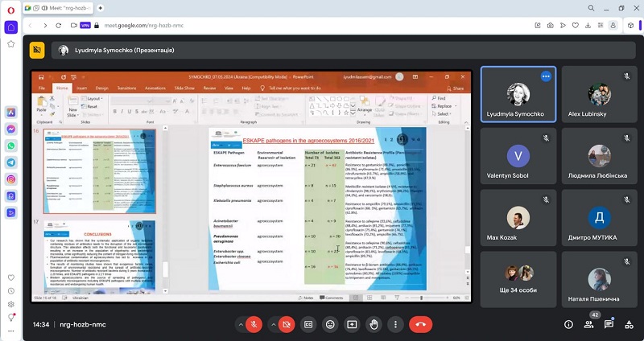Select the Valentyn Sobol participant tile
Image resolution: width=644 pixels, height=341 pixels.
518,156
